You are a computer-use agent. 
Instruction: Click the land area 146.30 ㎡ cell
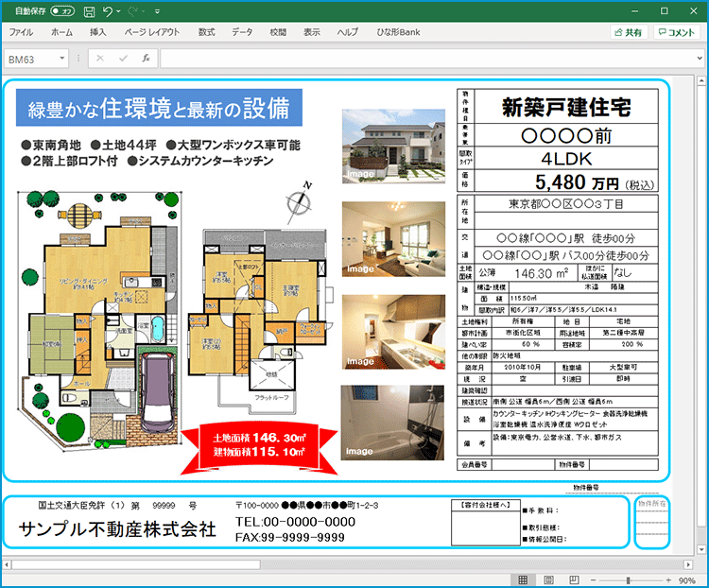(542, 273)
